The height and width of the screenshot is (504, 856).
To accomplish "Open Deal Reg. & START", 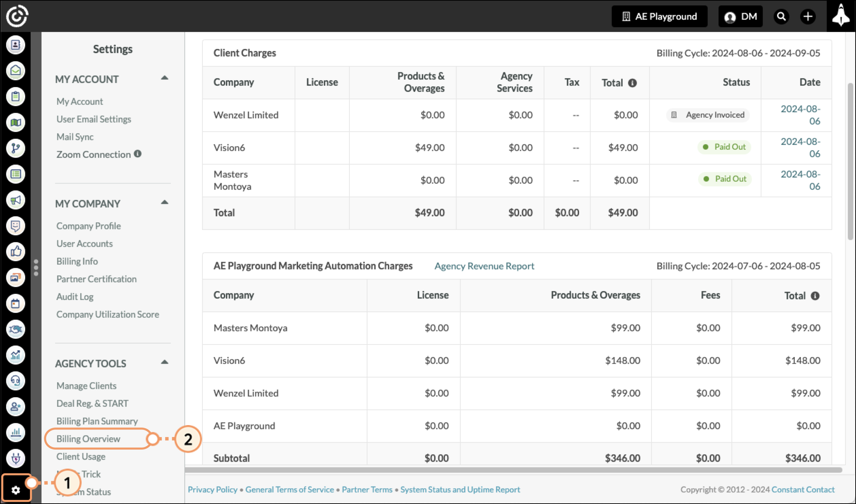I will click(x=93, y=403).
